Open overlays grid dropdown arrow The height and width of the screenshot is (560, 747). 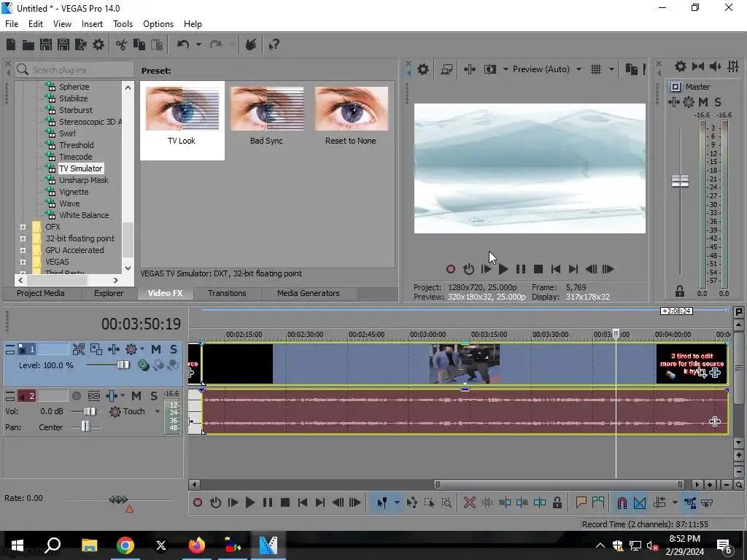611,69
